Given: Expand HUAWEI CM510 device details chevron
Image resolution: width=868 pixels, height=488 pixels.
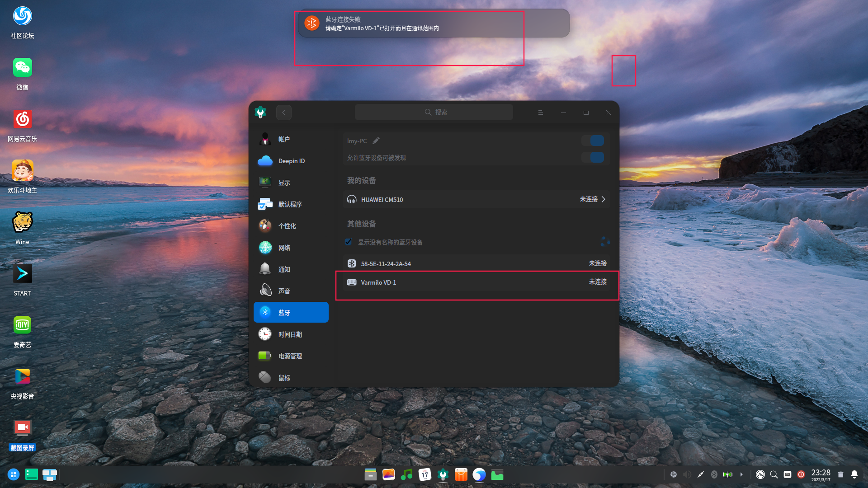Looking at the screenshot, I should pyautogui.click(x=604, y=199).
